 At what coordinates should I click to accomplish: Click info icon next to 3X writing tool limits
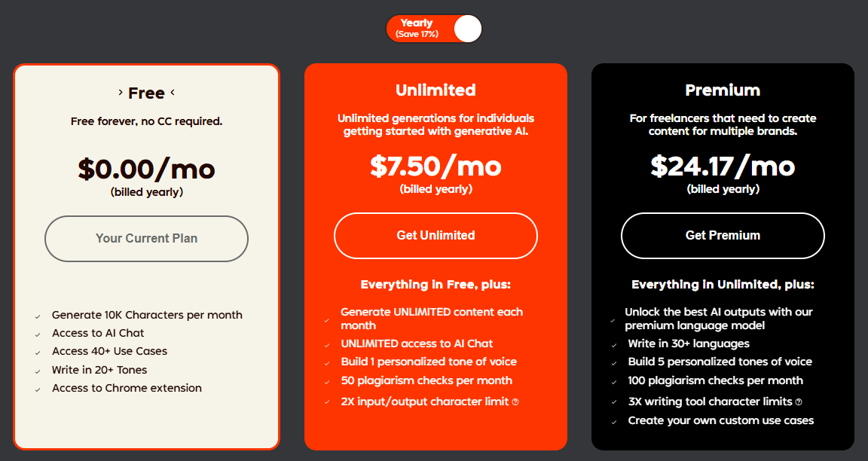coord(799,402)
